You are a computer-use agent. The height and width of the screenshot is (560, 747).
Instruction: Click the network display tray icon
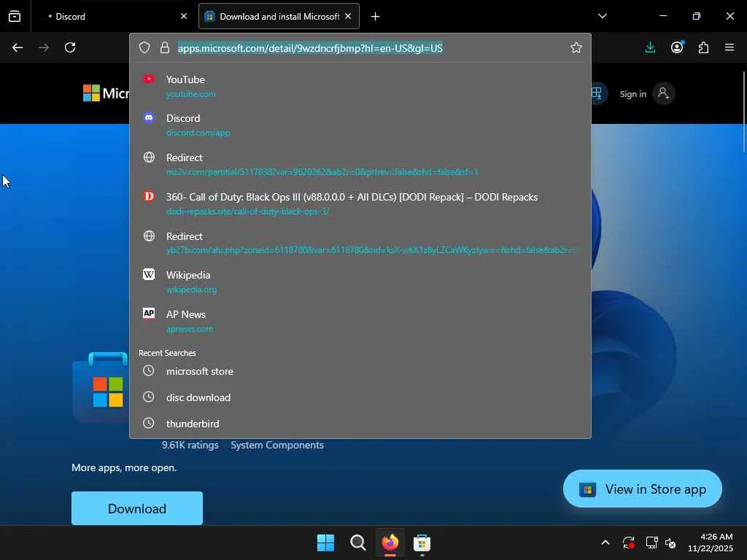(651, 542)
